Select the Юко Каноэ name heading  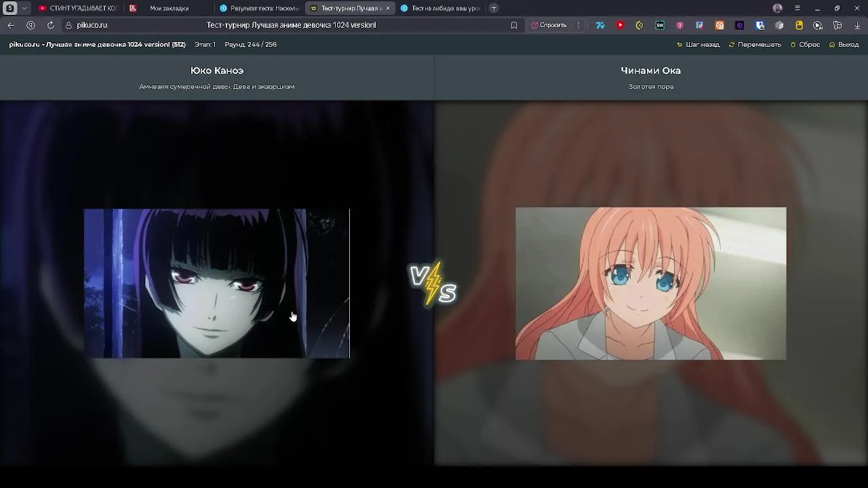[217, 70]
